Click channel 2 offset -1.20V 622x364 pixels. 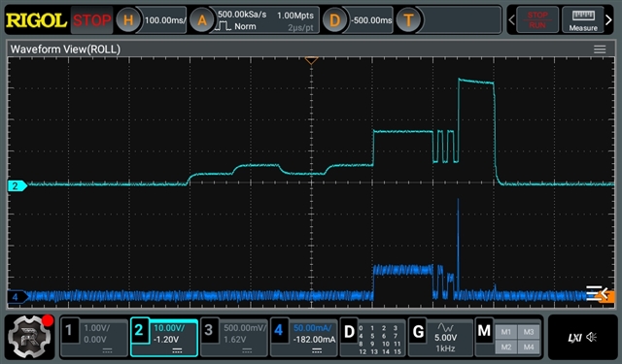tap(166, 340)
